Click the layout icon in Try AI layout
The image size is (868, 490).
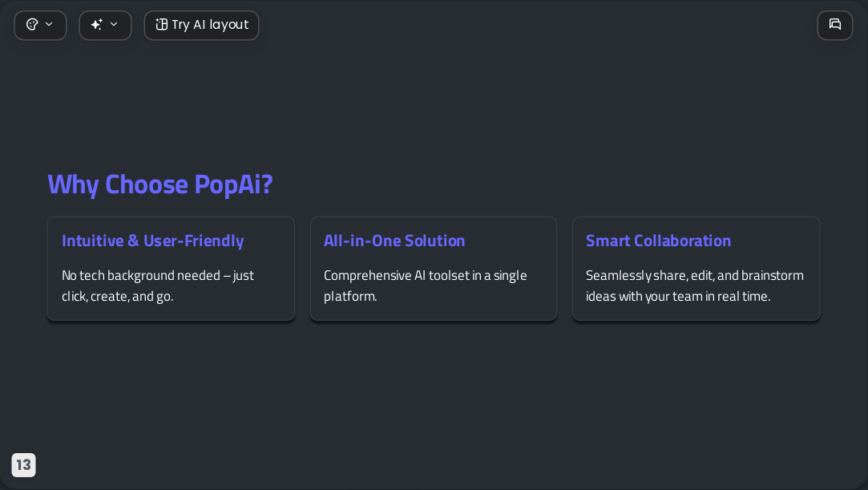coord(162,24)
